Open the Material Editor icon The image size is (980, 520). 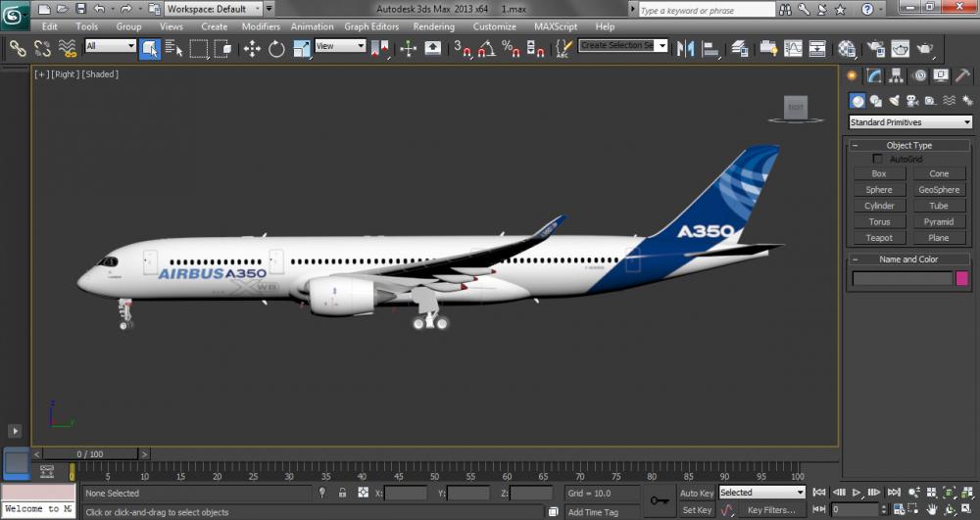847,48
